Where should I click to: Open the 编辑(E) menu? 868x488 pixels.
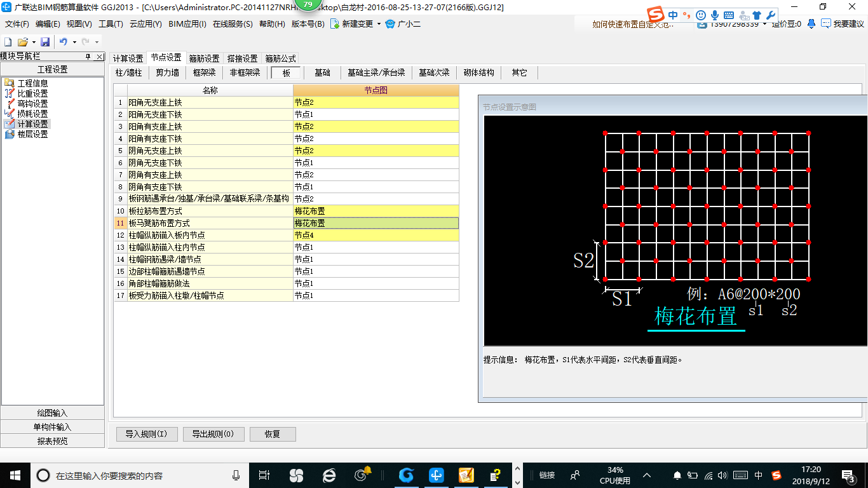click(x=48, y=24)
